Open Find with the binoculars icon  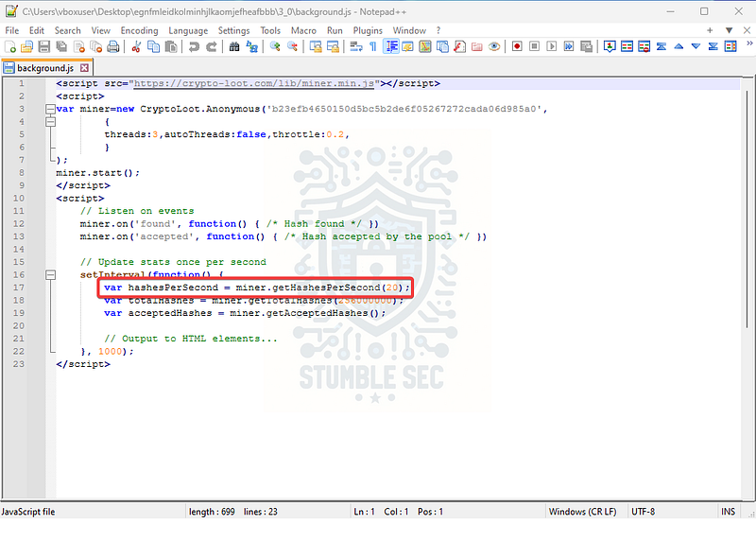coord(234,46)
